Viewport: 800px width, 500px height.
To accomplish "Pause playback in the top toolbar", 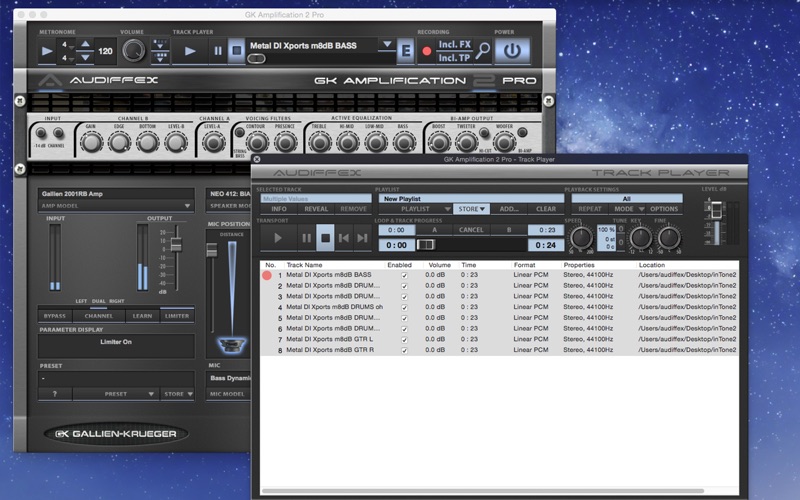I will [217, 49].
